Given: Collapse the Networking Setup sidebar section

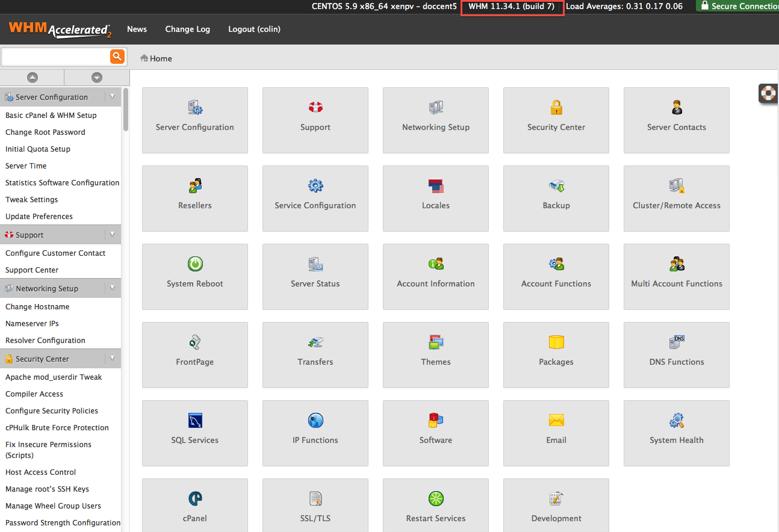Looking at the screenshot, I should tap(112, 288).
